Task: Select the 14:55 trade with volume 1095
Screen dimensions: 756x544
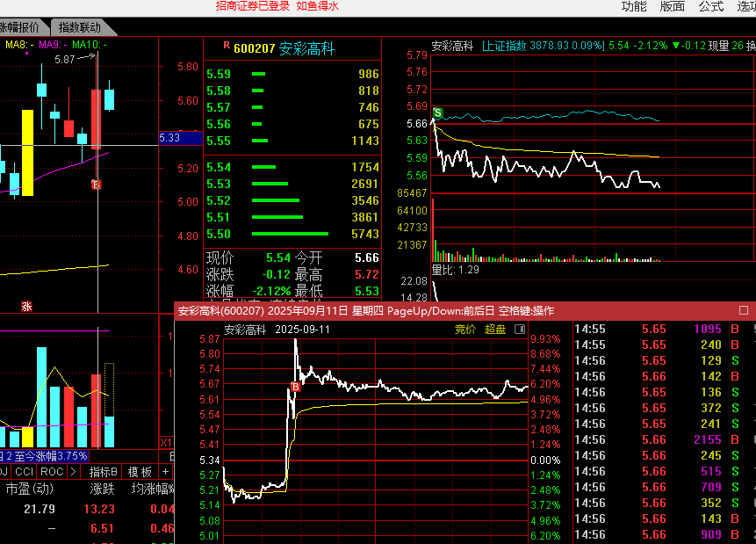Action: [x=659, y=330]
